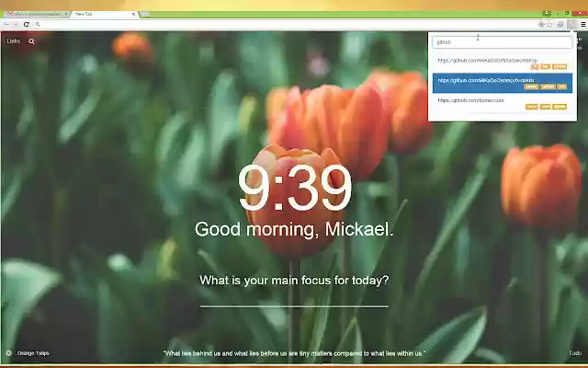Screen dimensions: 588x368
Task: Close the first browser tab
Action: (x=66, y=14)
